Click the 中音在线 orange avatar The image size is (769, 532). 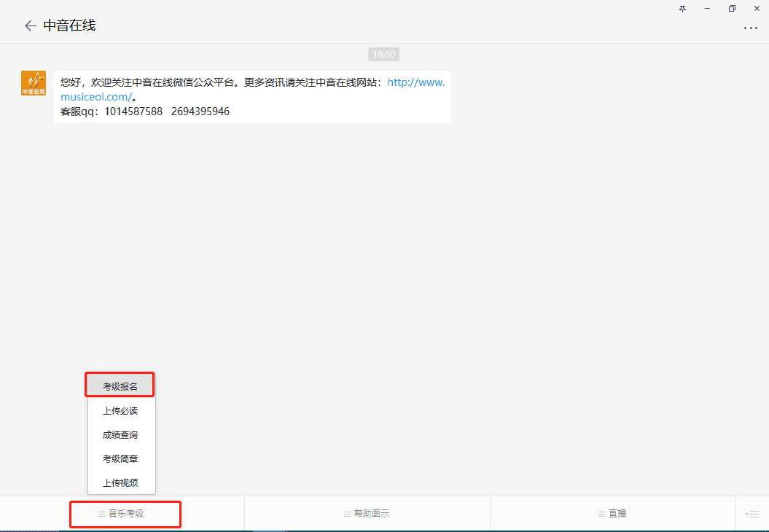coord(34,83)
